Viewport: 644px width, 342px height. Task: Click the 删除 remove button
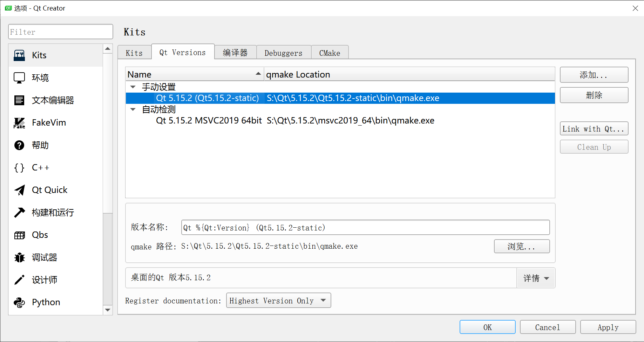[594, 95]
